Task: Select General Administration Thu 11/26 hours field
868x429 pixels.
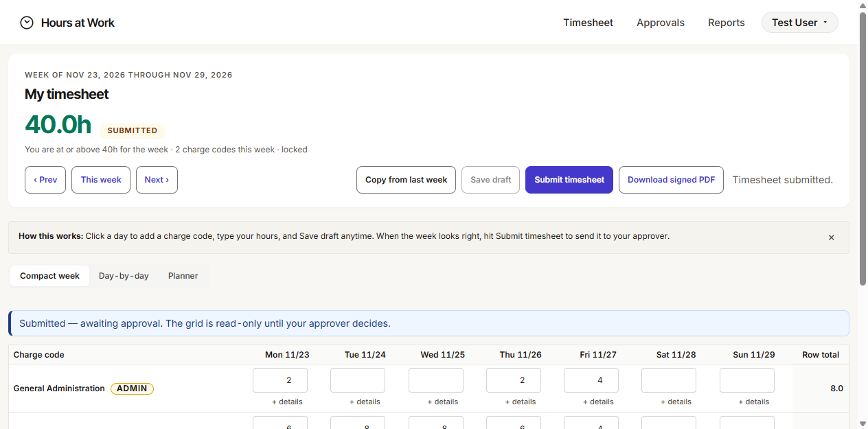Action: click(514, 380)
